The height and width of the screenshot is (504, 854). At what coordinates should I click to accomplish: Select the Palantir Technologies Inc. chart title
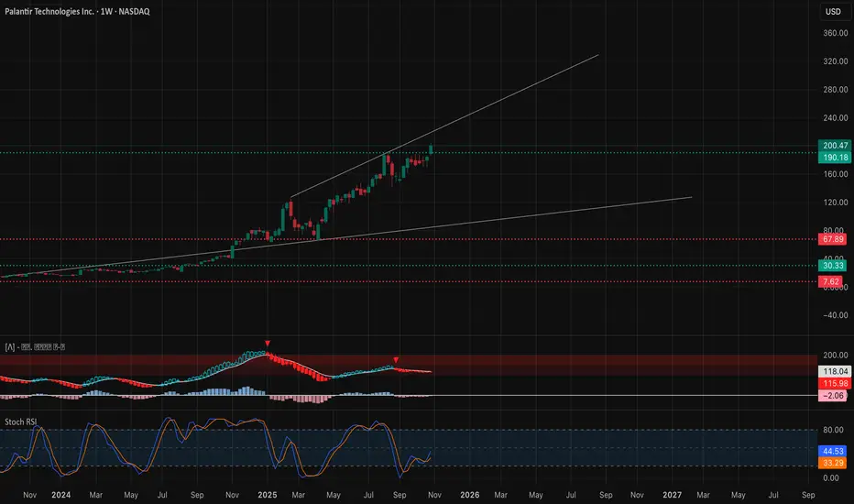pos(77,11)
